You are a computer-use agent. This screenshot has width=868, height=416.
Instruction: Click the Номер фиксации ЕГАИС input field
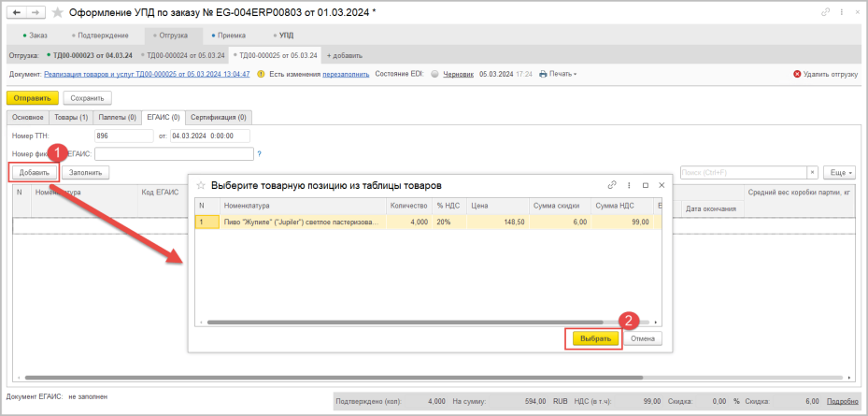[x=174, y=153]
